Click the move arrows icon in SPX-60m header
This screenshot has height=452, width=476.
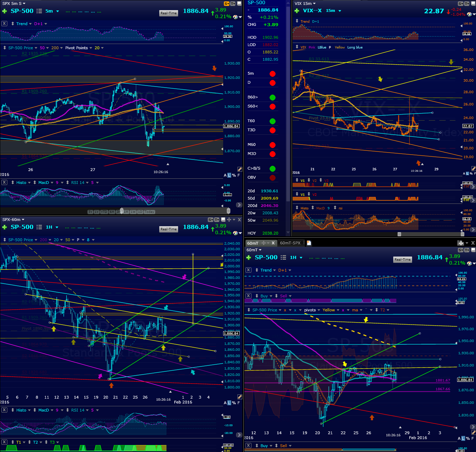point(229,220)
